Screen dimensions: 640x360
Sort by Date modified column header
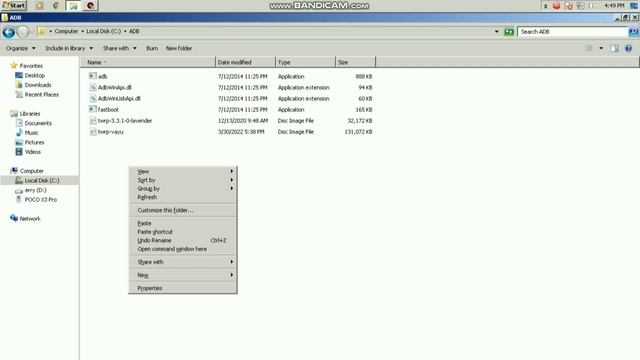pos(245,62)
